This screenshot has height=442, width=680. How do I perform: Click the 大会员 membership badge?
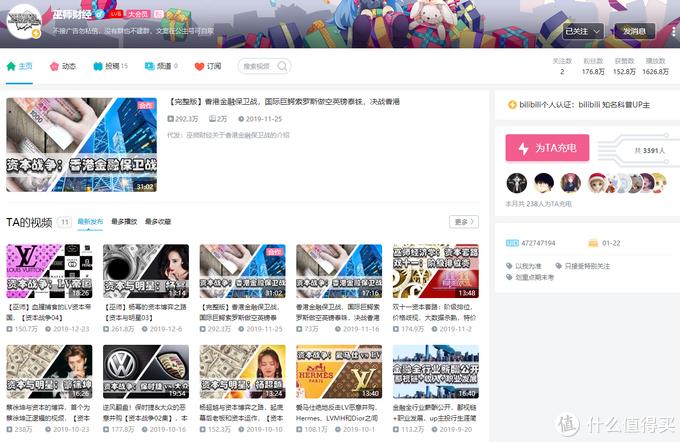(138, 14)
